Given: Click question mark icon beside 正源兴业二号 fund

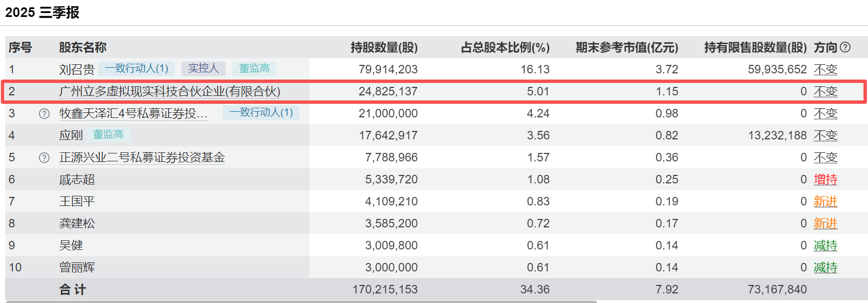Looking at the screenshot, I should pyautogui.click(x=44, y=158).
